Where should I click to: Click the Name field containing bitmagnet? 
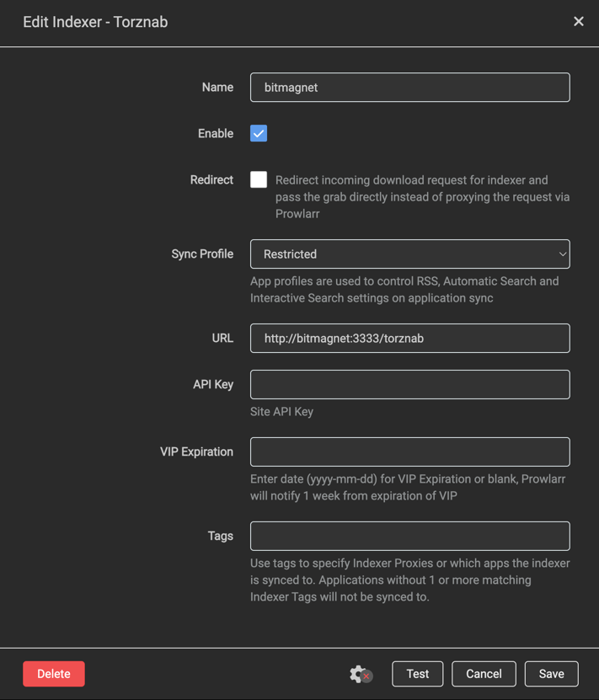[409, 88]
